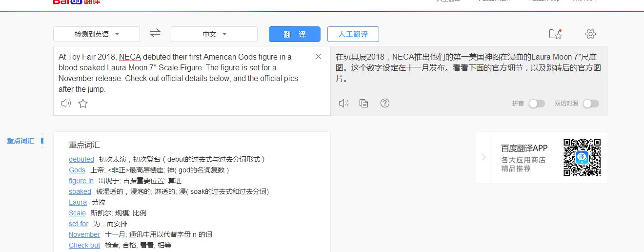Click the underlined word NECA in source

[130, 57]
